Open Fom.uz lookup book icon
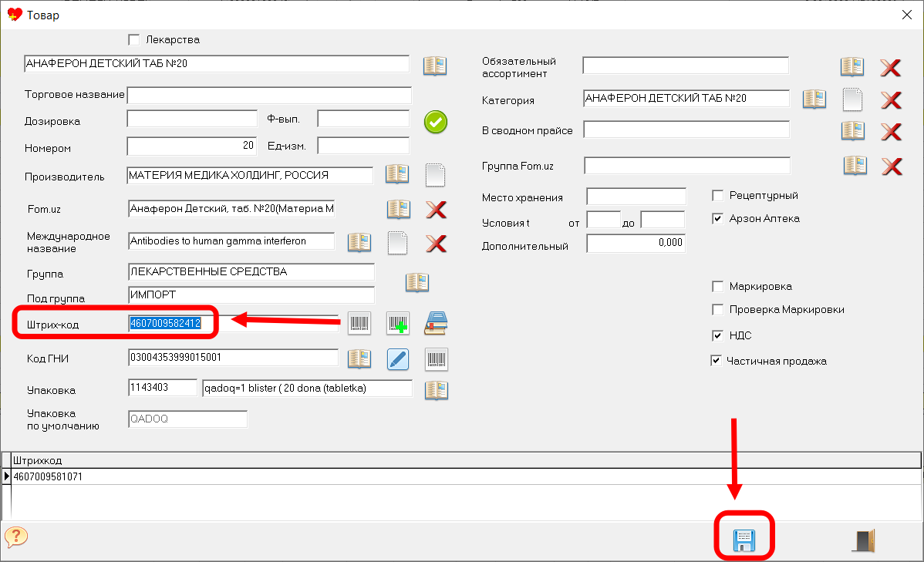 pyautogui.click(x=398, y=209)
